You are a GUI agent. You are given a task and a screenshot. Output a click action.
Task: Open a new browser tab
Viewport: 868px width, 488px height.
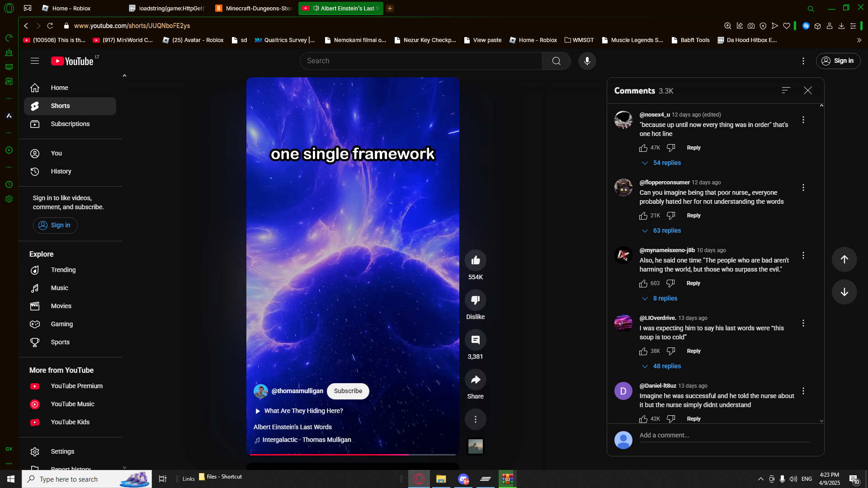coord(390,8)
